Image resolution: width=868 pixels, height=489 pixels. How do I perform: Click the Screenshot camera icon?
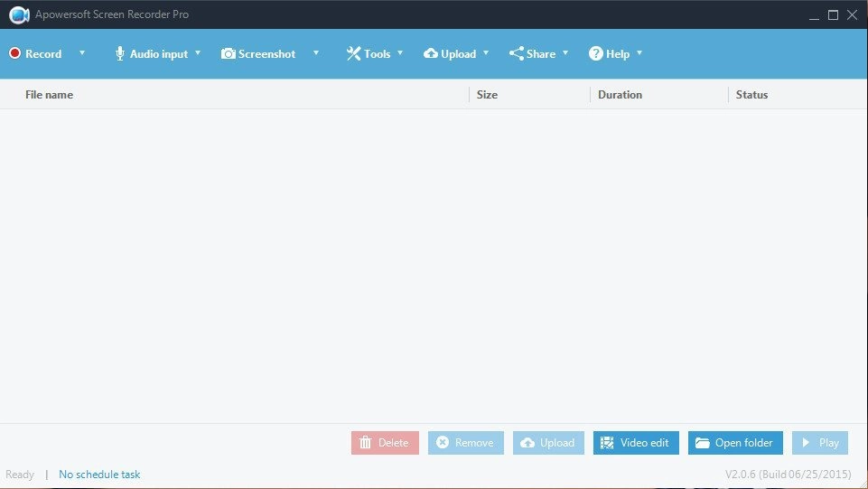[229, 53]
